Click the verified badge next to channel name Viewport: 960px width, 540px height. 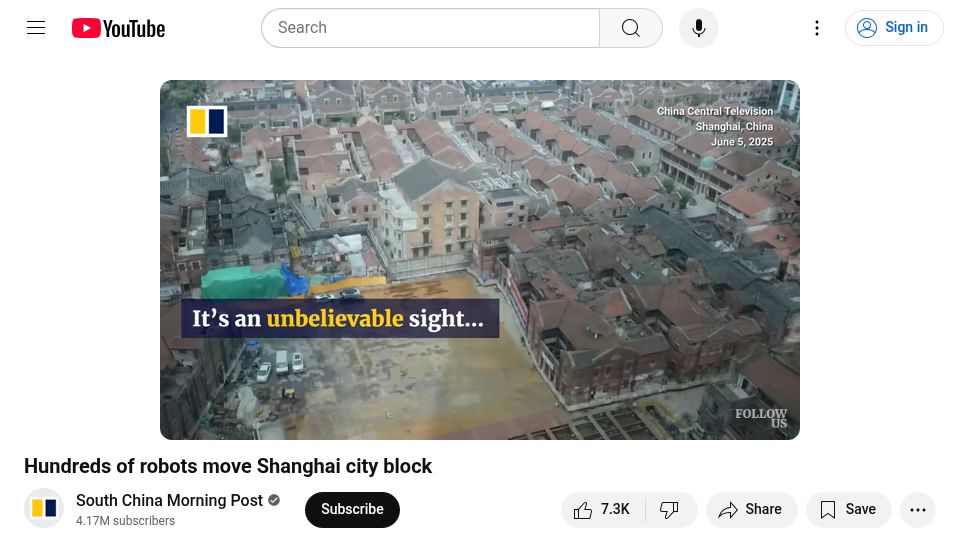pos(274,500)
